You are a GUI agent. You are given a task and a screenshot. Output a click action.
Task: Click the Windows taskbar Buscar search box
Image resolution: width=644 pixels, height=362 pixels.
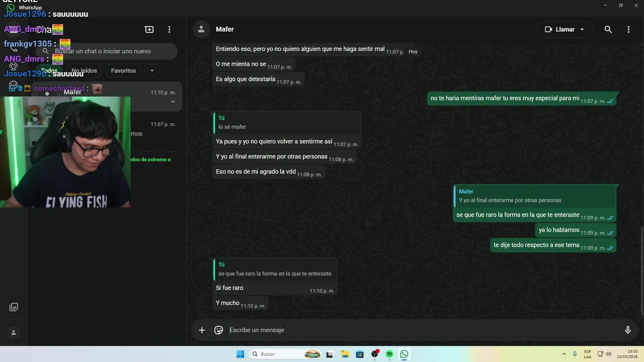click(286, 354)
